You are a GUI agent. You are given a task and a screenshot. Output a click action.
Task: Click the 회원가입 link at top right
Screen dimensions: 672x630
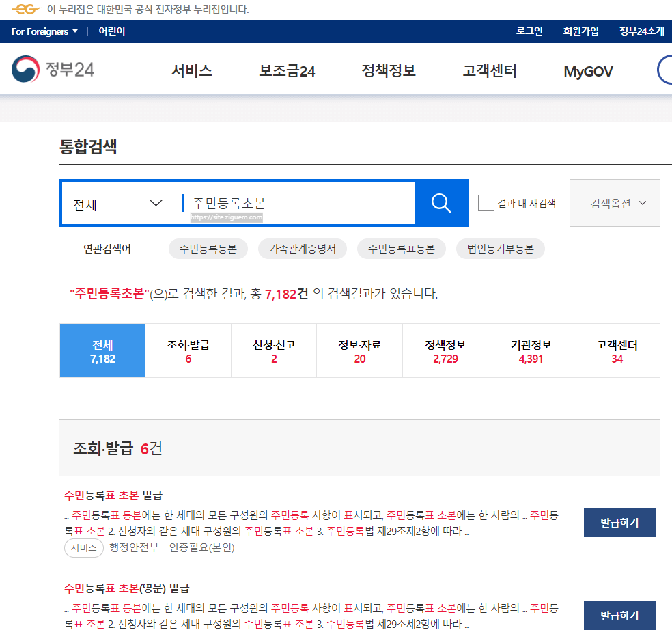click(x=582, y=31)
